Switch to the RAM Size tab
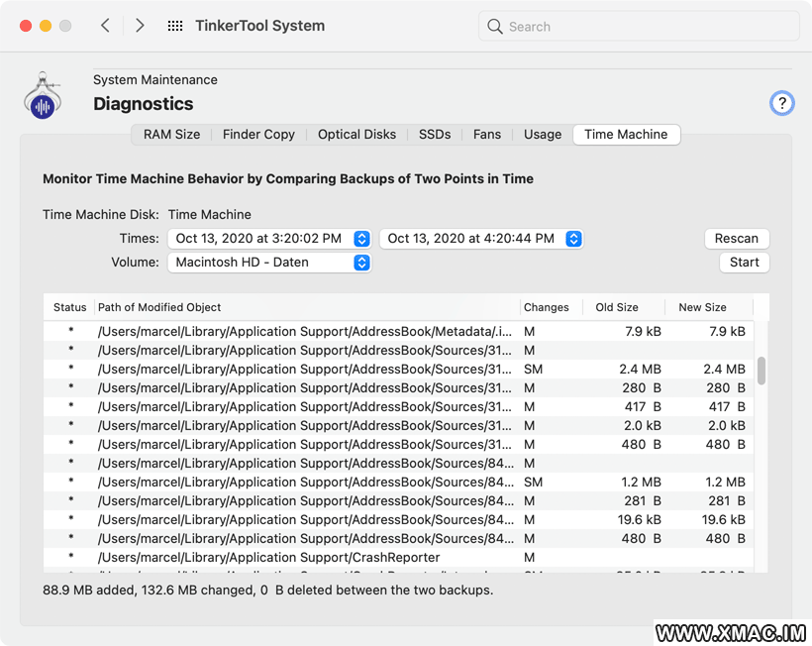Viewport: 812px width, 646px height. [x=171, y=135]
